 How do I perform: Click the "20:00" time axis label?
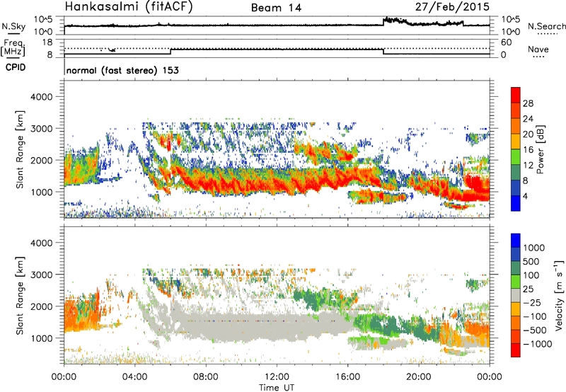click(419, 377)
